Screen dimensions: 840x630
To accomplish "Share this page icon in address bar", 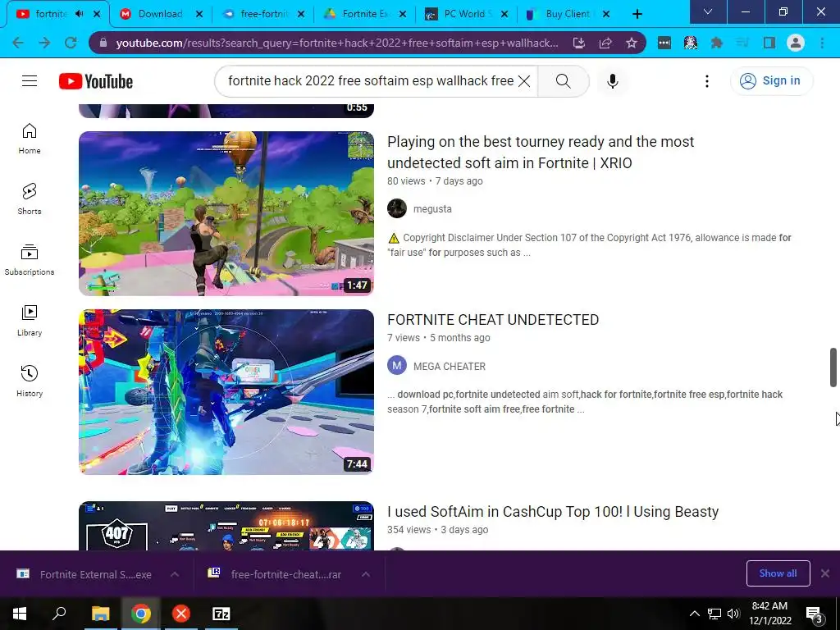I will pyautogui.click(x=605, y=43).
